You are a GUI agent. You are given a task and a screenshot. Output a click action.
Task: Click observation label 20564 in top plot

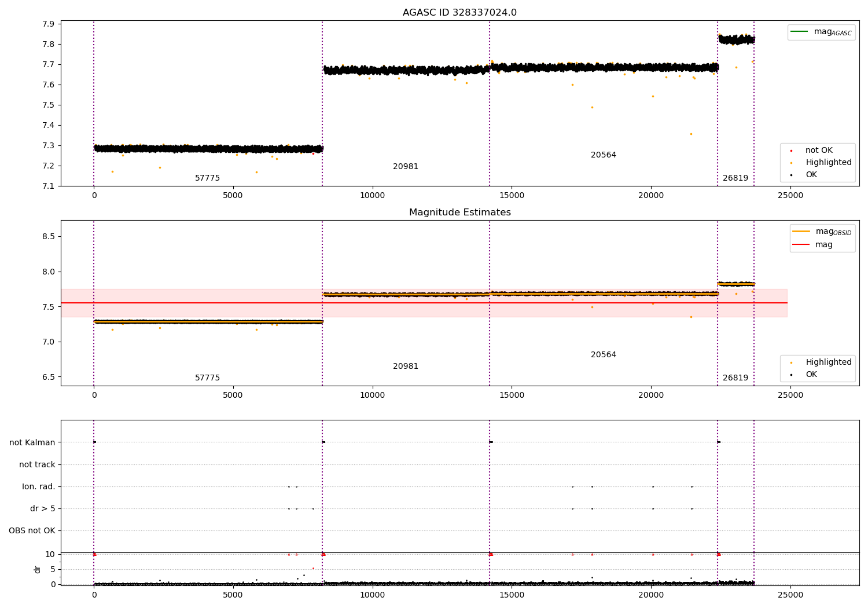coord(604,155)
